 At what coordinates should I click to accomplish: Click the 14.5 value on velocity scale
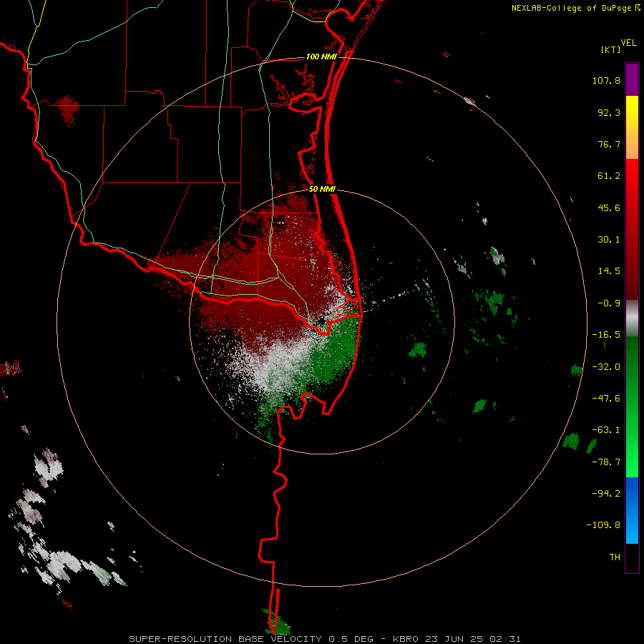point(609,271)
